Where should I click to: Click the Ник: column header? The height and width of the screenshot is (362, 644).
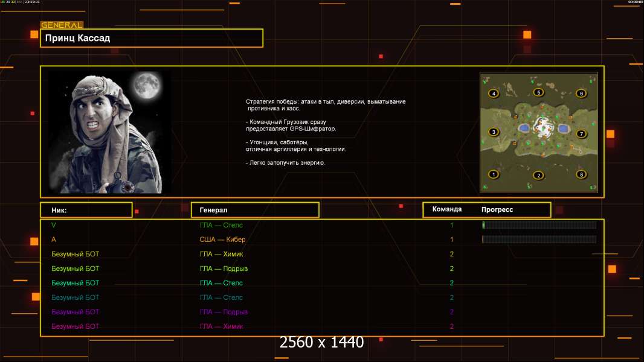coord(86,210)
